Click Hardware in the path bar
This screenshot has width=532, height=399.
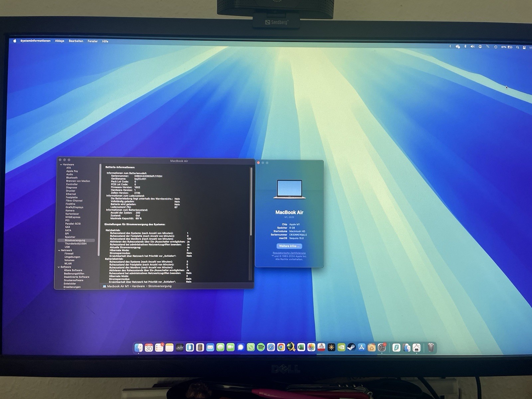[138, 286]
